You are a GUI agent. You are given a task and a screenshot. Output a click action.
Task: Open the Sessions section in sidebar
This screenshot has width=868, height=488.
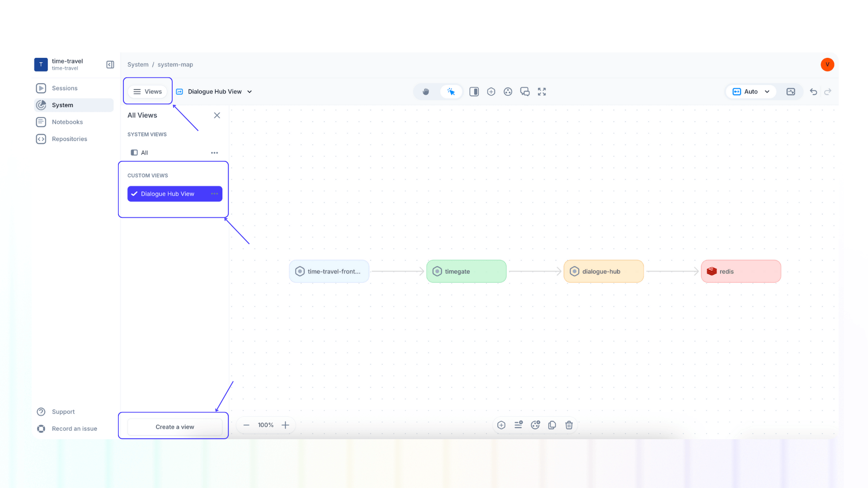click(64, 88)
